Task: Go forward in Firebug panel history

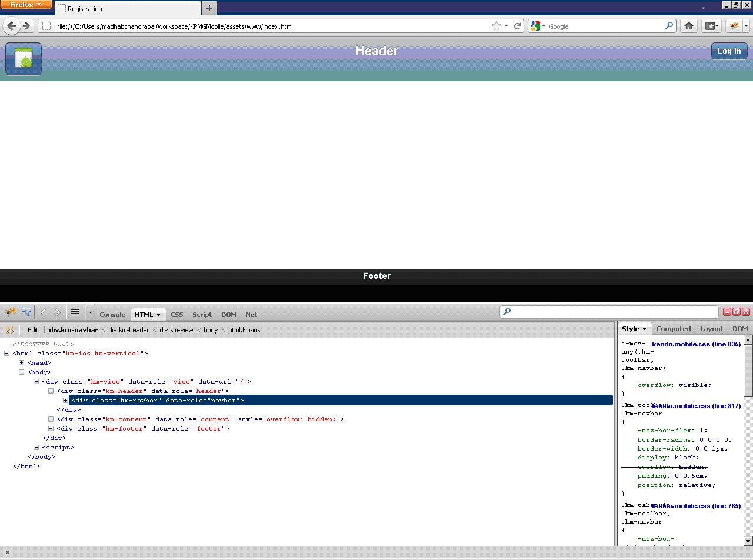Action: coord(58,312)
